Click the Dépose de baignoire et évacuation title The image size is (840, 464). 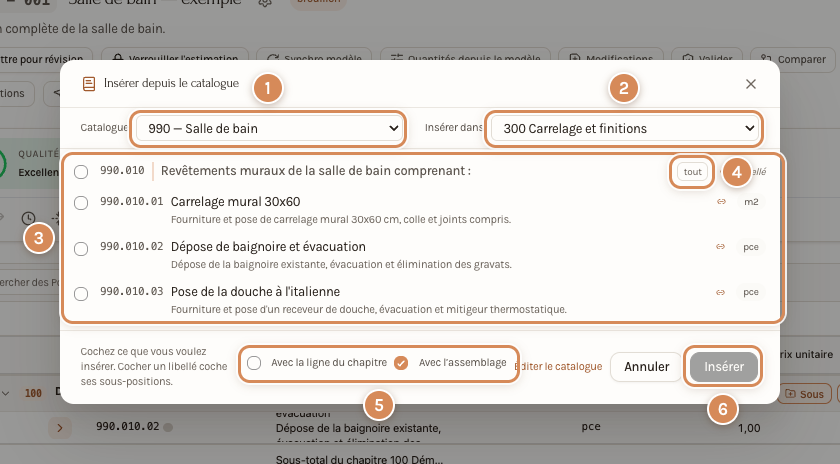pos(268,247)
